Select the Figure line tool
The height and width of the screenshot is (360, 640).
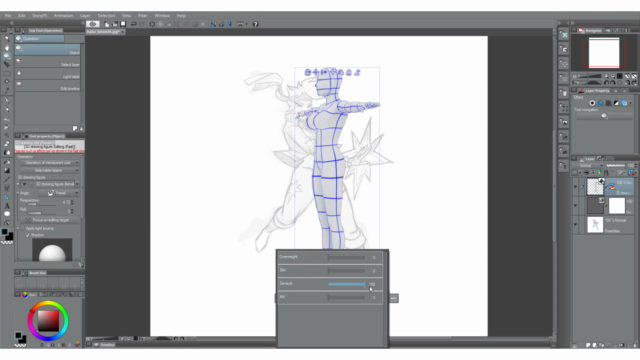[x=7, y=180]
